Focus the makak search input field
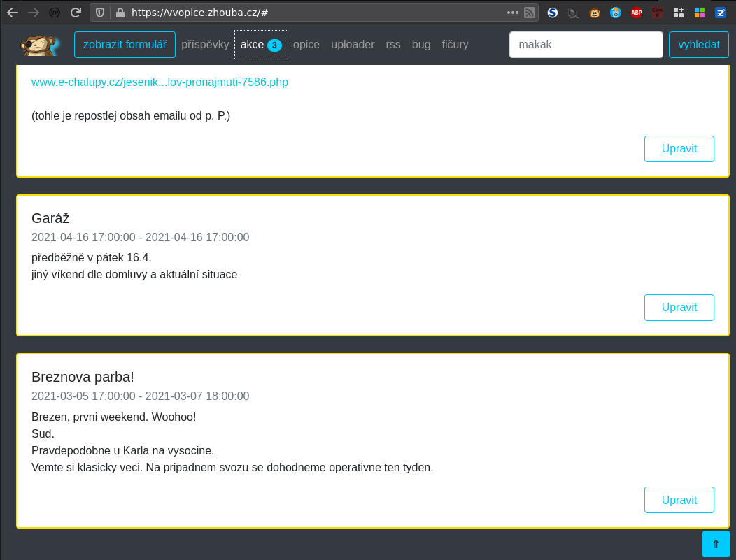 [x=586, y=45]
